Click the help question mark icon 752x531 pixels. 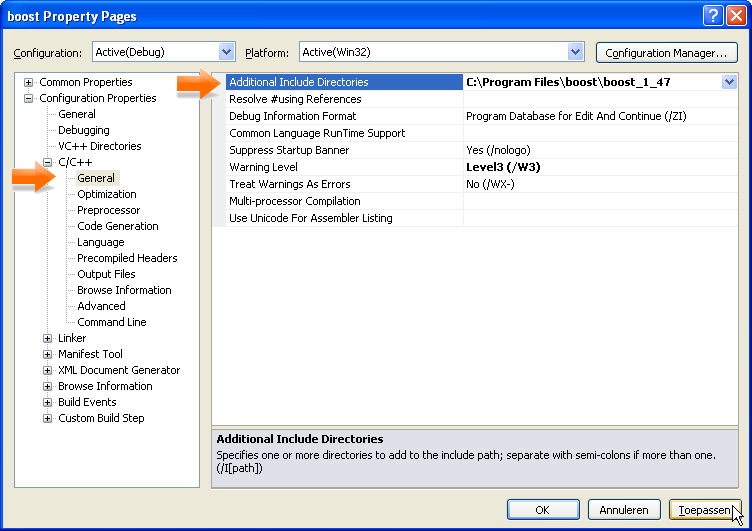coord(712,16)
